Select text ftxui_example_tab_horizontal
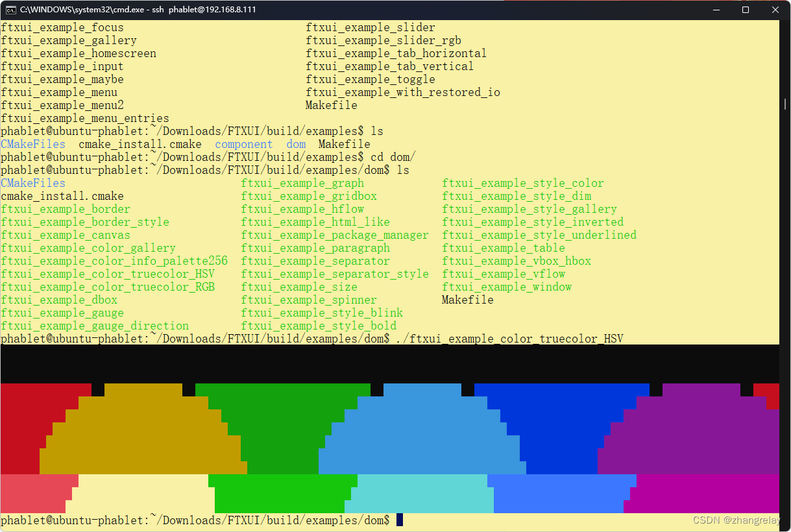 click(396, 53)
